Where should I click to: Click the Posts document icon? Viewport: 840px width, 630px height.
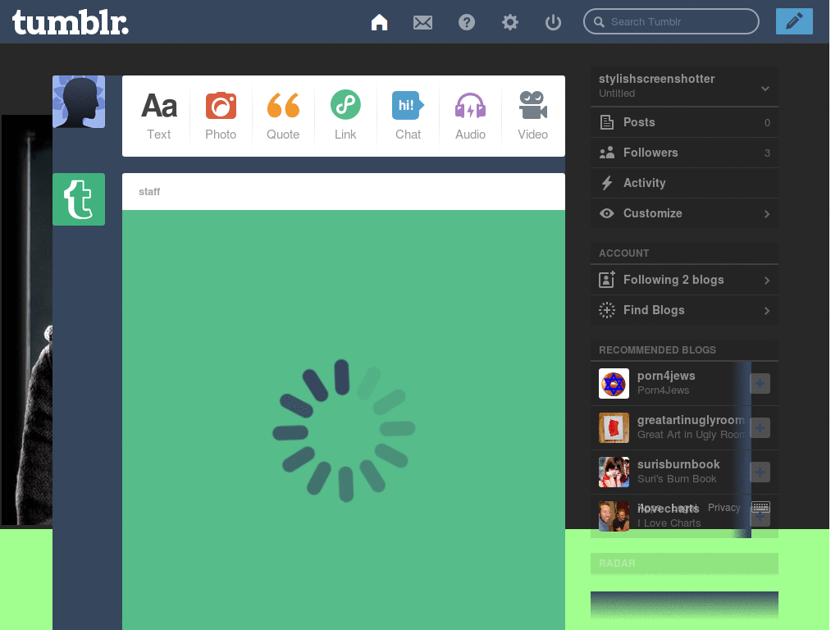(x=606, y=122)
